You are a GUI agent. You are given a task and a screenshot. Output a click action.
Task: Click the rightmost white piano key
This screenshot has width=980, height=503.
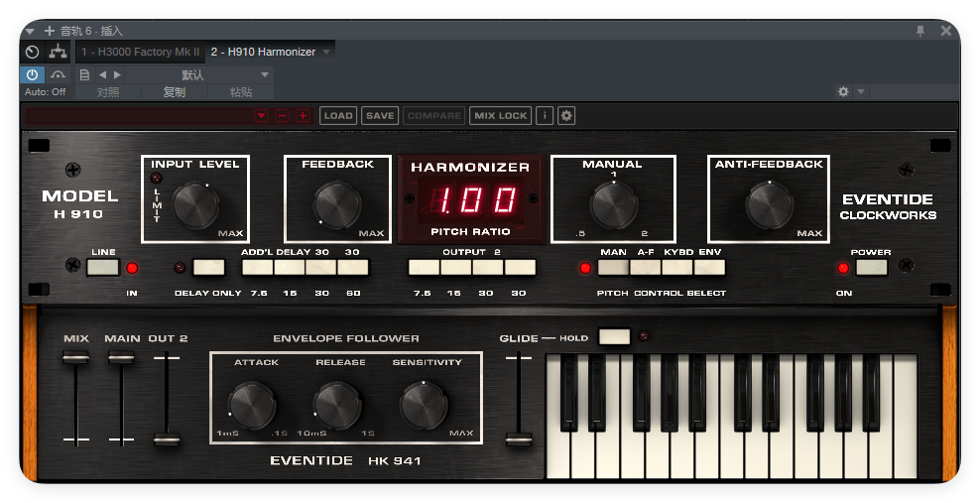[x=905, y=417]
